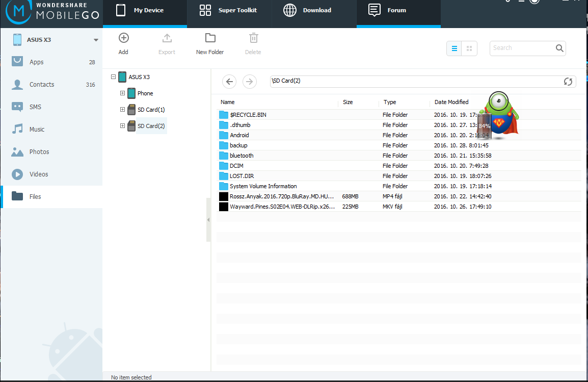Select the Rossz.Anyak MP4 file

(399, 196)
